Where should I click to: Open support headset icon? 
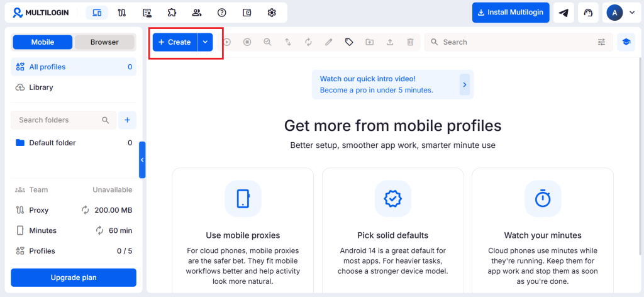(x=589, y=13)
